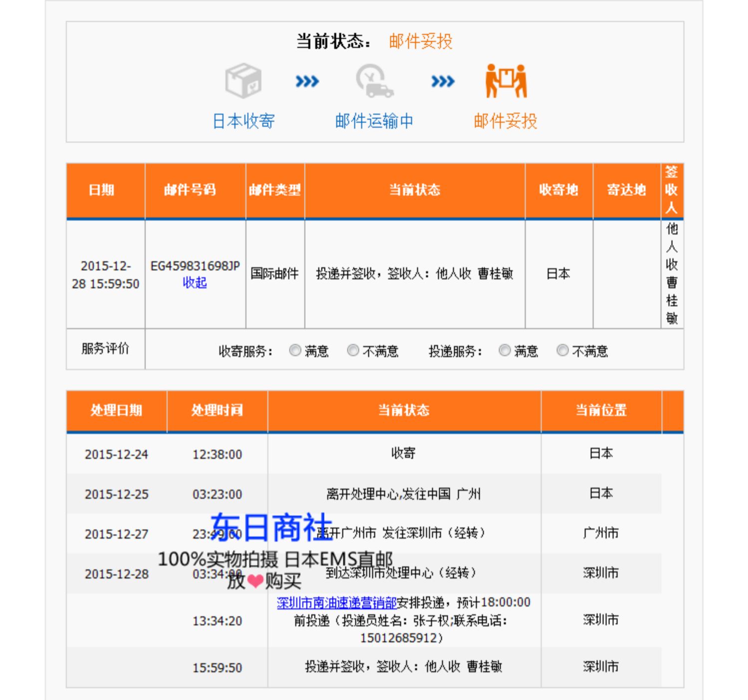Select 满意 for 投递服务
Screen dimensions: 748x700
click(x=505, y=351)
